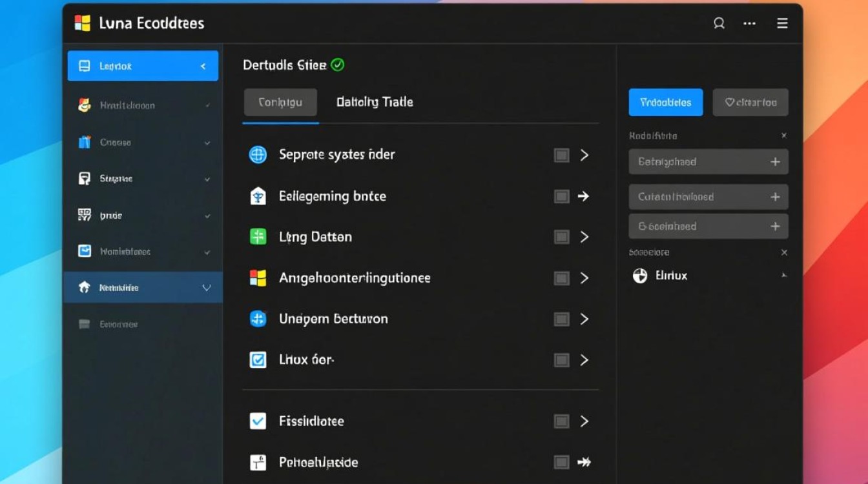Image resolution: width=868 pixels, height=484 pixels.
Task: Expand the Angehoonterlingutionee row chevron
Action: [584, 278]
